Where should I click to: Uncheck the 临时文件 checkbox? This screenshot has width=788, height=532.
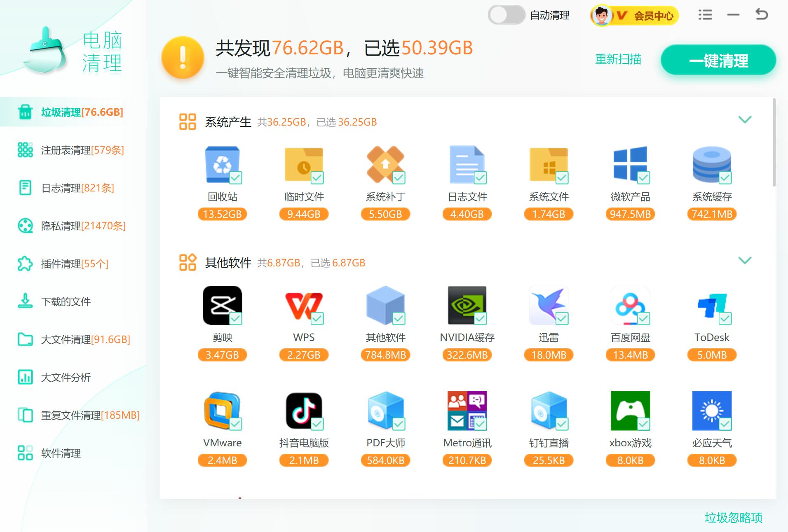(x=317, y=178)
